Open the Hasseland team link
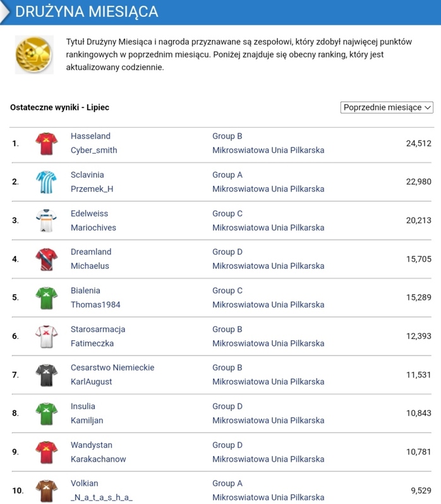 point(90,136)
